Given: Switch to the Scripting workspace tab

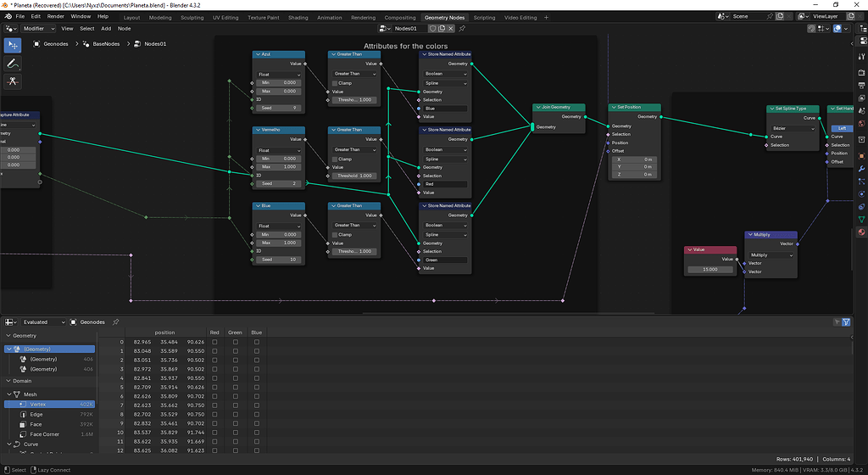Looking at the screenshot, I should (484, 18).
